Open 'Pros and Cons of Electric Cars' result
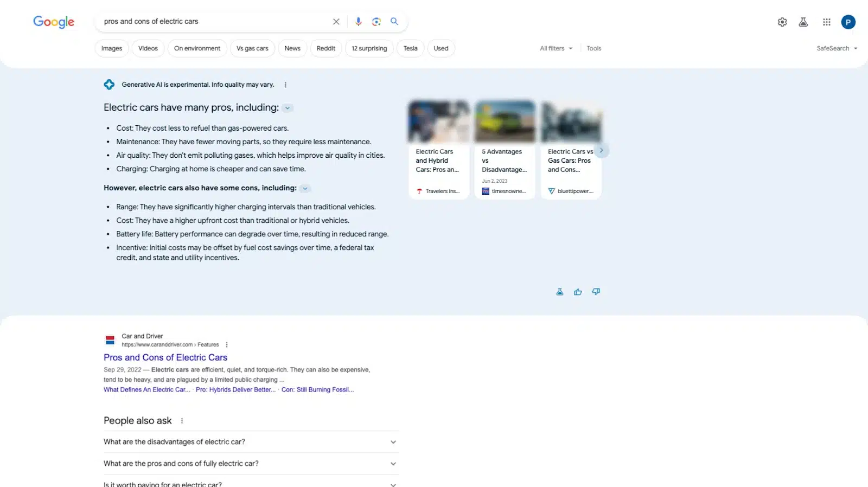 (x=165, y=357)
